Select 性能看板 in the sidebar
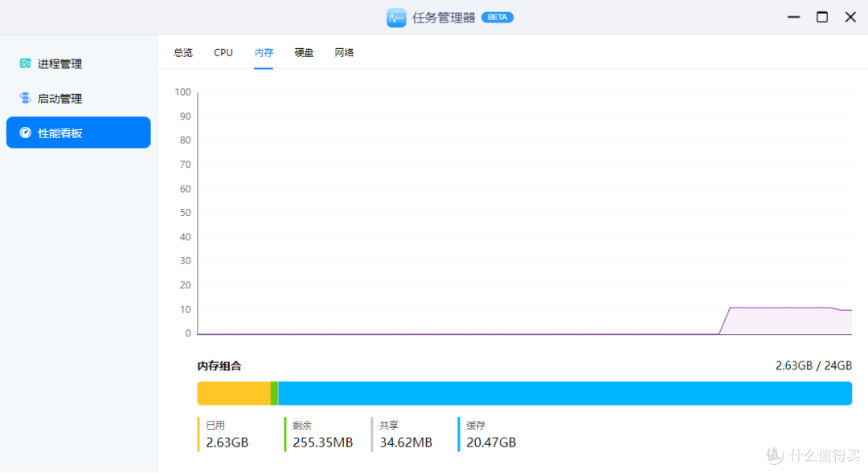Screen dimensions: 868x473 (x=78, y=133)
